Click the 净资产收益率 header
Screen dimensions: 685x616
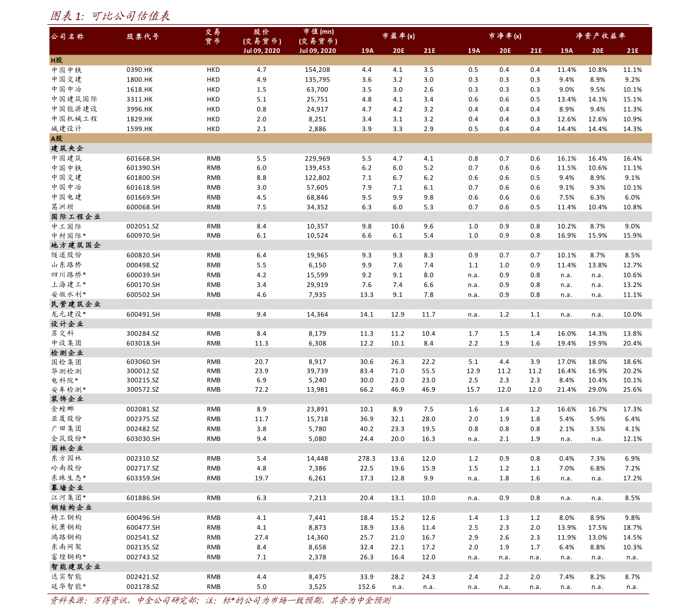[x=600, y=36]
